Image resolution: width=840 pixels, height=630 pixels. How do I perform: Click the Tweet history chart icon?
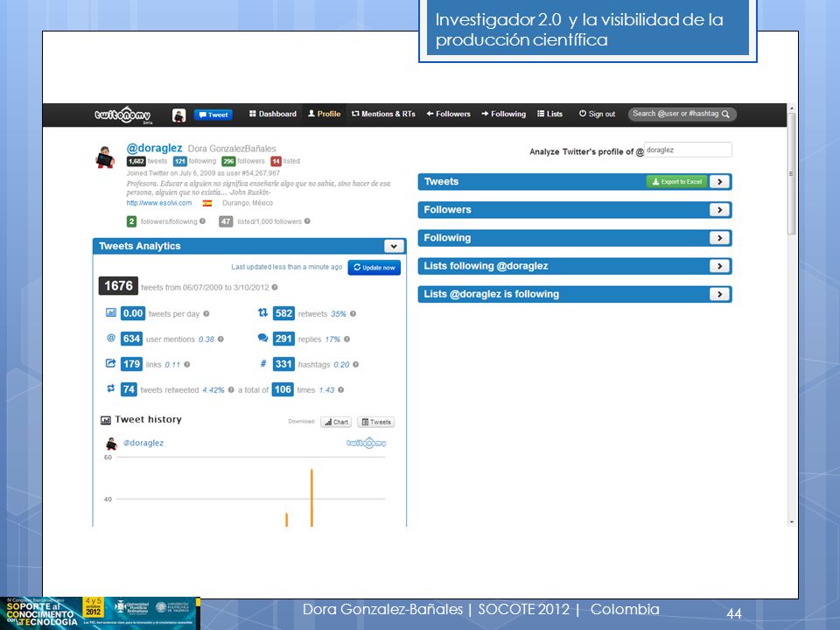pyautogui.click(x=106, y=420)
